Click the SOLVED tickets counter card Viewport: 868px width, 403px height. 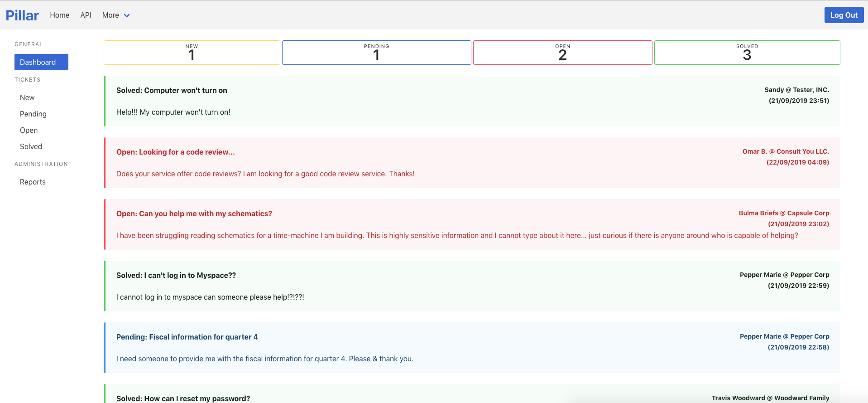[x=747, y=53]
